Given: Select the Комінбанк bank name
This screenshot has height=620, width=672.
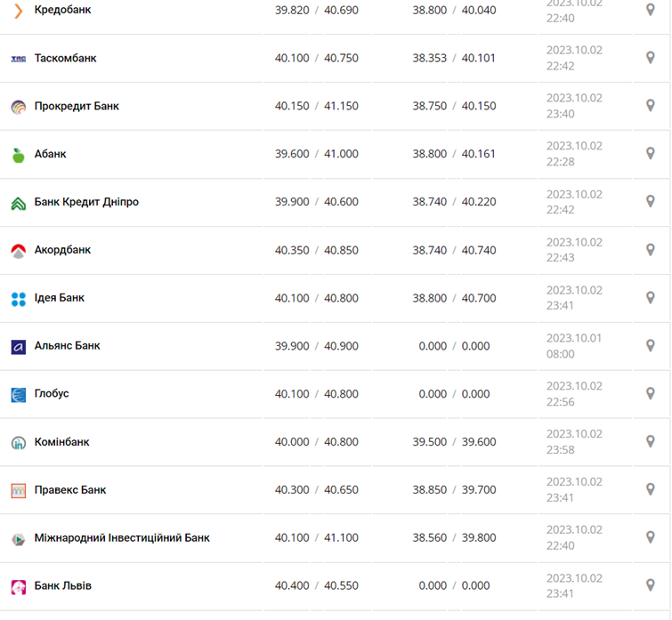Looking at the screenshot, I should pyautogui.click(x=61, y=442).
